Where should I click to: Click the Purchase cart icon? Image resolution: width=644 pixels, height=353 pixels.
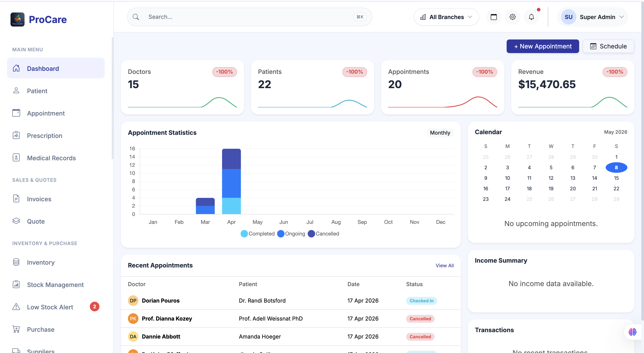coord(16,329)
